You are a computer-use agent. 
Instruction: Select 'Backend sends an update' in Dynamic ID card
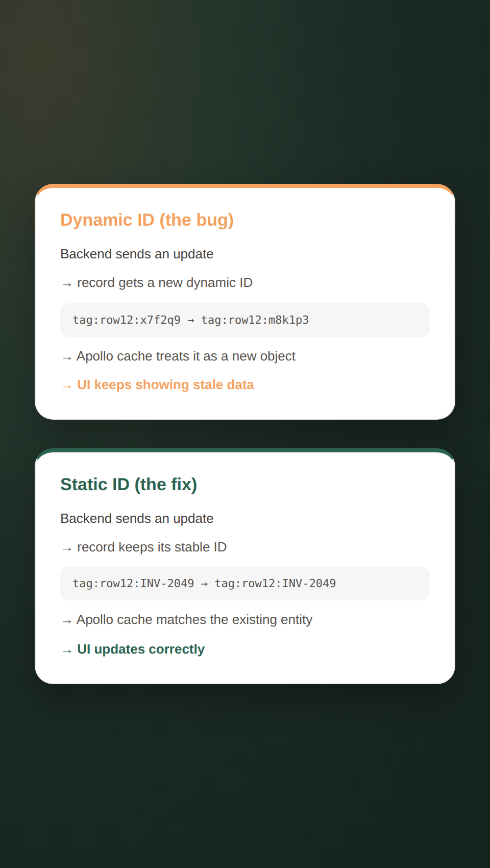tap(137, 254)
